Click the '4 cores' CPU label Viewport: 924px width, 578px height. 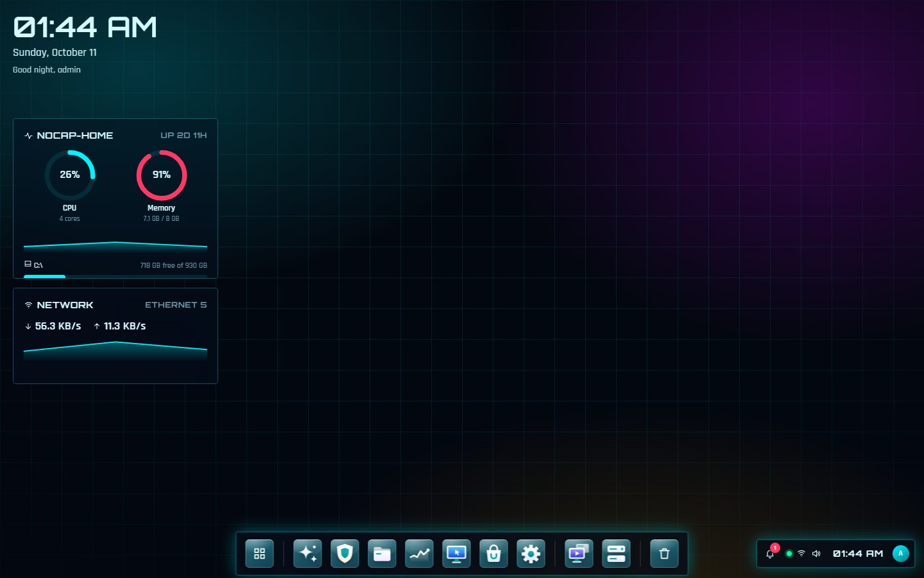click(x=70, y=219)
